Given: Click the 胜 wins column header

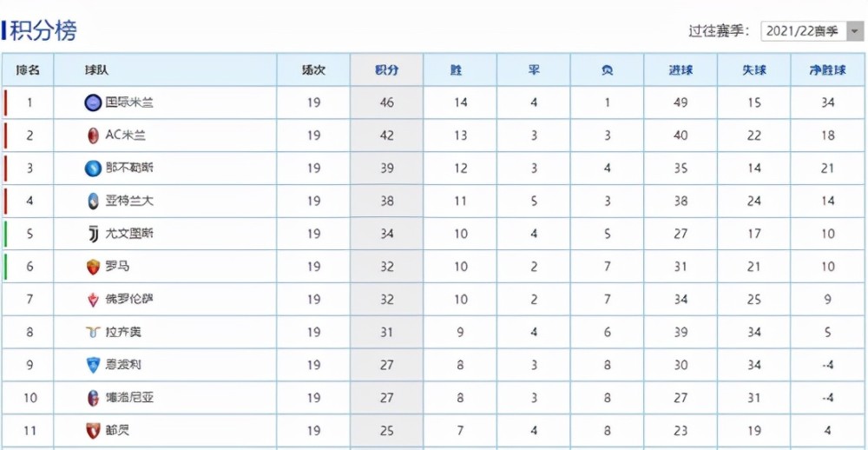Looking at the screenshot, I should pos(457,70).
